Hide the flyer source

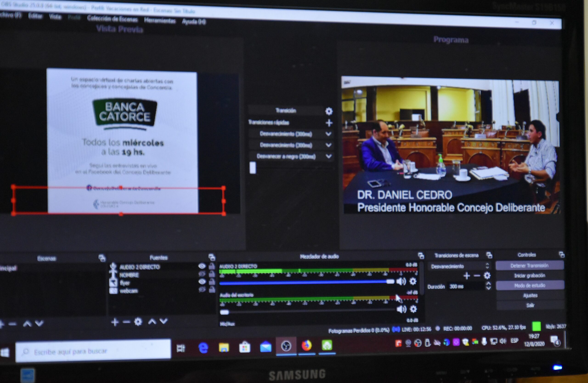[202, 282]
